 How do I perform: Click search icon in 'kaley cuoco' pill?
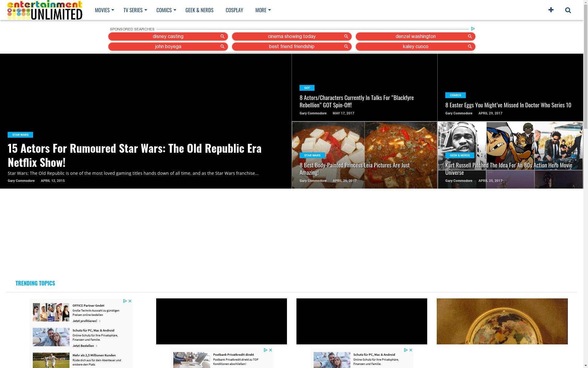pos(469,47)
